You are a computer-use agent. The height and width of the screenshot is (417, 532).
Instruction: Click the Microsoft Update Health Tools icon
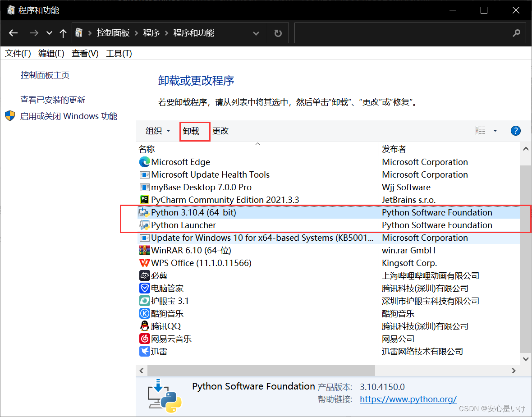point(145,175)
